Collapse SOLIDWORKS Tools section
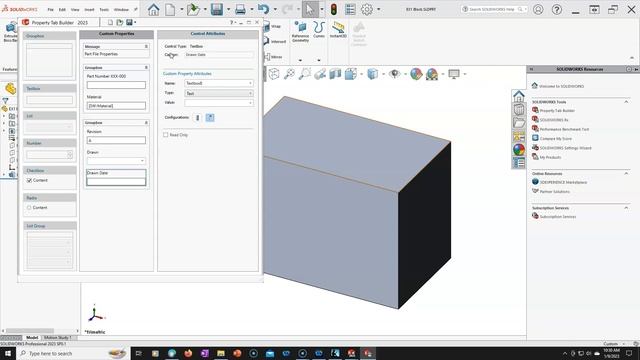The height and width of the screenshot is (360, 640). pyautogui.click(x=626, y=102)
